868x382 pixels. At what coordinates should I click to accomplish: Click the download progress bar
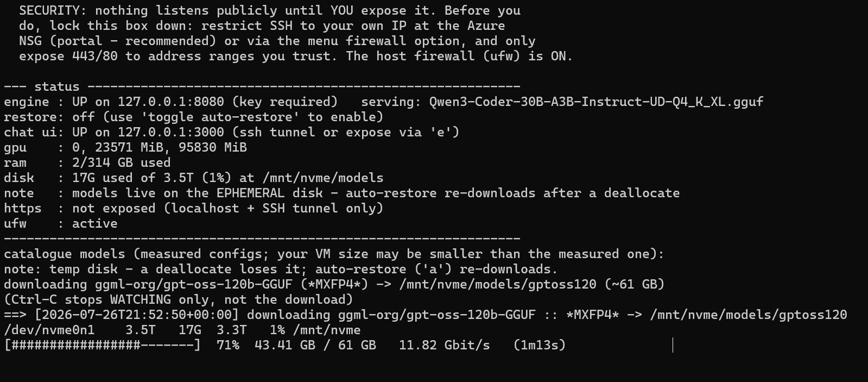pos(103,345)
